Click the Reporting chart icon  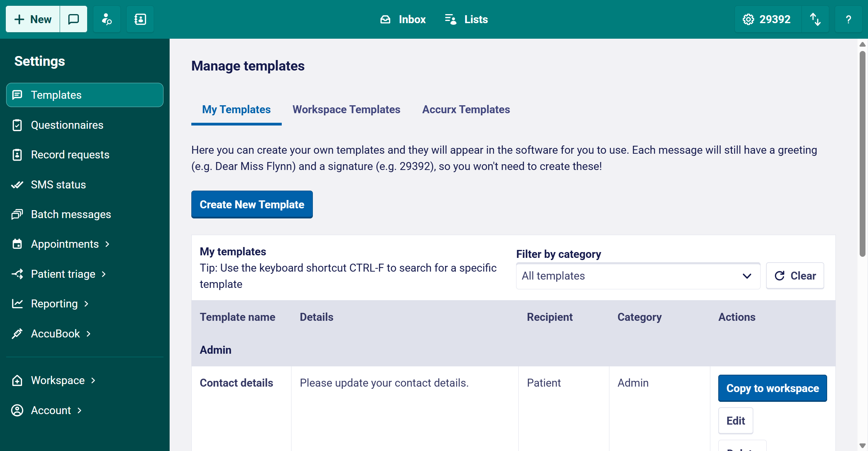(x=17, y=304)
